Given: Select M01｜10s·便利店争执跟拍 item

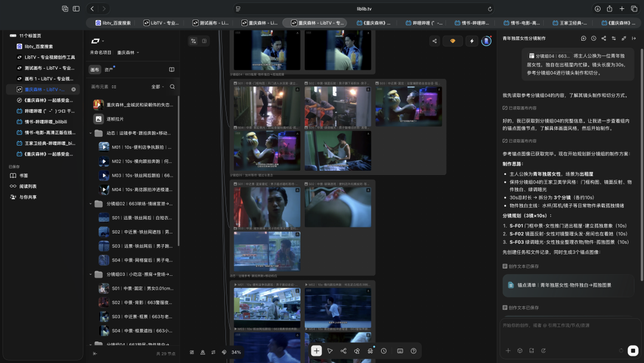Looking at the screenshot, I should pyautogui.click(x=135, y=147).
